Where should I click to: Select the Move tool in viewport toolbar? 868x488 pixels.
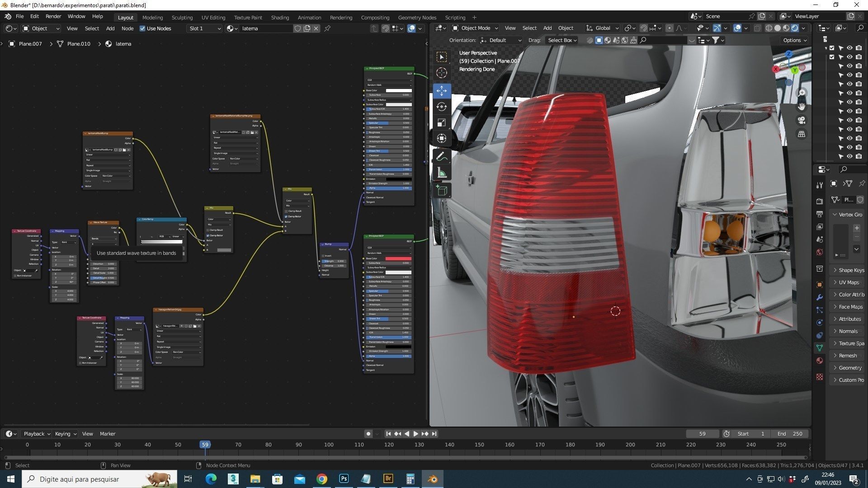tap(441, 91)
